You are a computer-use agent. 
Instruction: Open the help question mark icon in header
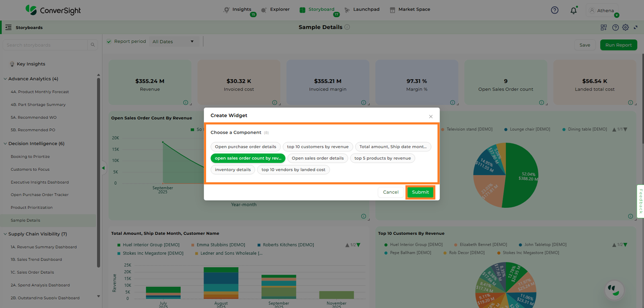(555, 10)
